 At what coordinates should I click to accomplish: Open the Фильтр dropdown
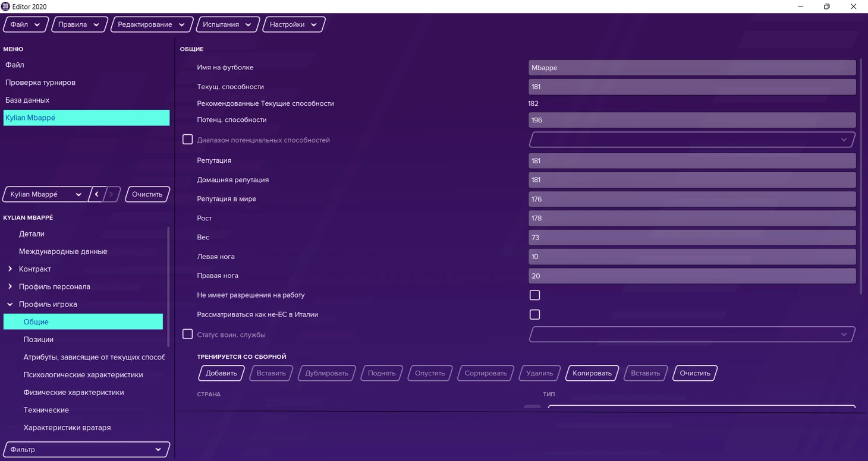tap(87, 450)
